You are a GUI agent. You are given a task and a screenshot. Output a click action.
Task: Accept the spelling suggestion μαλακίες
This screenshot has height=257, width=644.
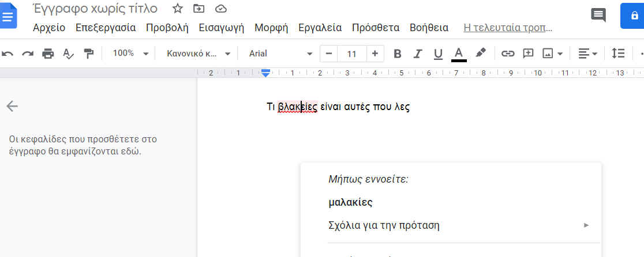pyautogui.click(x=350, y=202)
